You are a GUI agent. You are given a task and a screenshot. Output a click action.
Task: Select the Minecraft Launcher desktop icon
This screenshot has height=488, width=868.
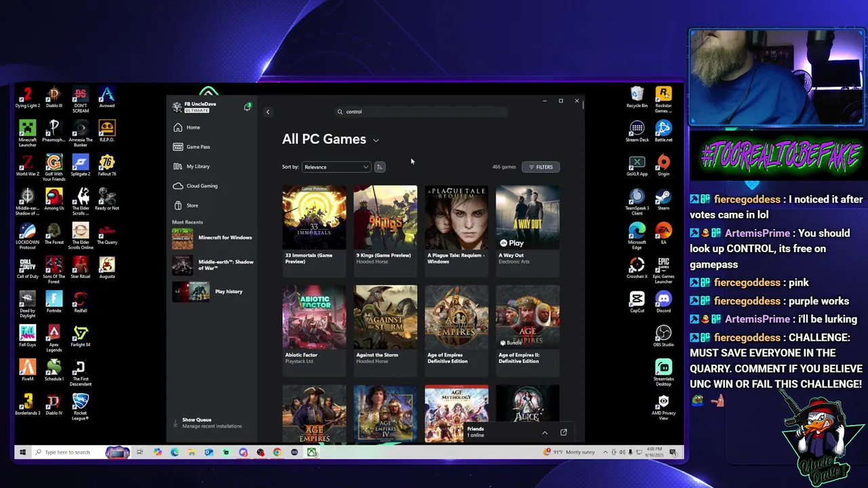pos(27,134)
